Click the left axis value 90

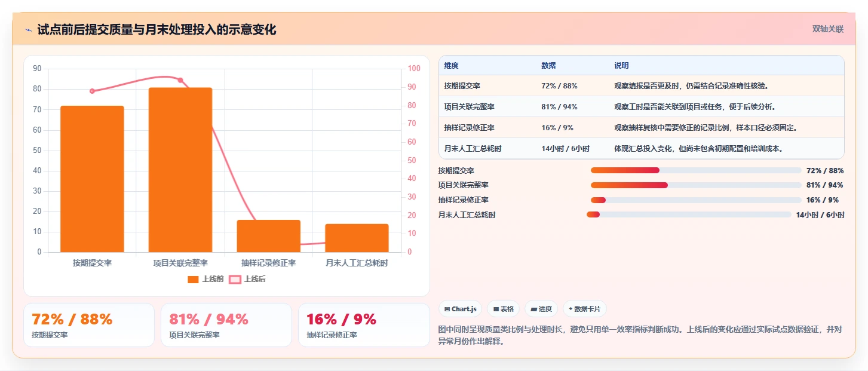(x=37, y=69)
